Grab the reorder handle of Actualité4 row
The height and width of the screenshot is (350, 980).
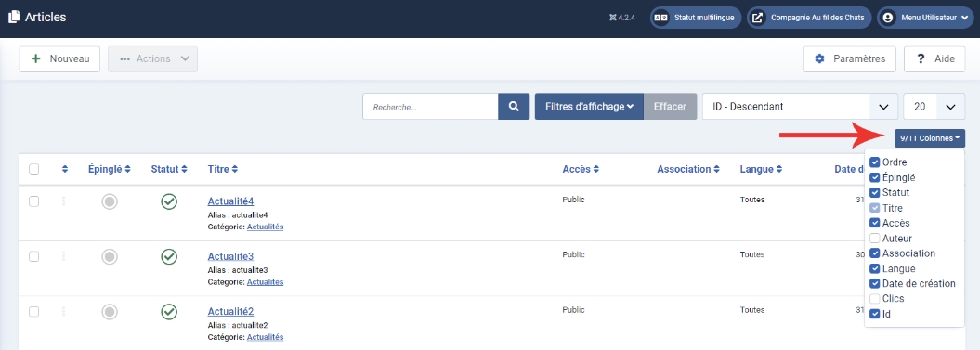click(64, 201)
